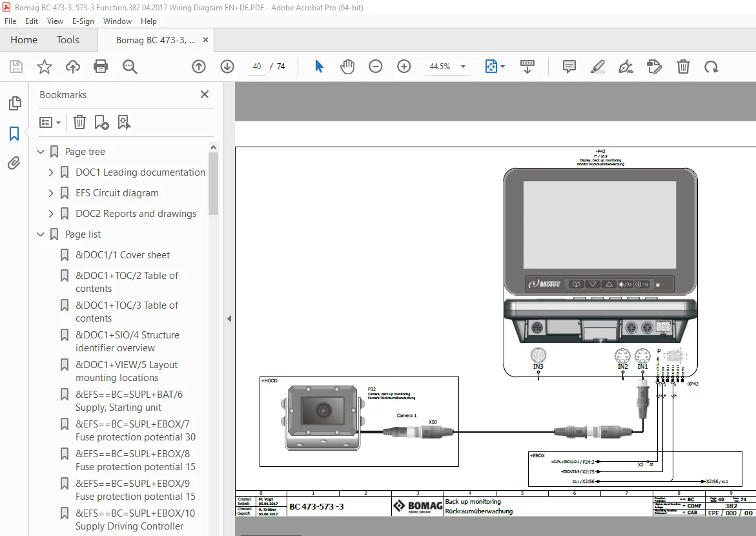Viewport: 756px width, 536px height.
Task: Click the Save file icon
Action: click(16, 67)
